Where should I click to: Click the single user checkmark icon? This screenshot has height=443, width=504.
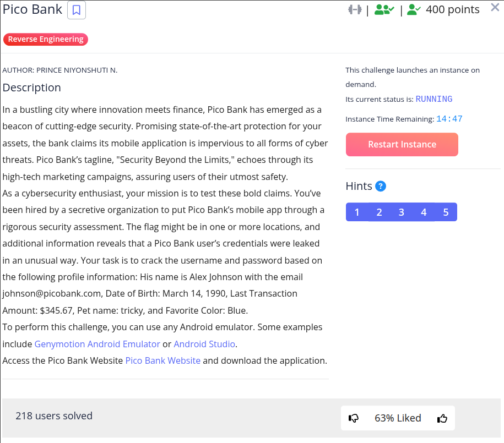(x=414, y=9)
